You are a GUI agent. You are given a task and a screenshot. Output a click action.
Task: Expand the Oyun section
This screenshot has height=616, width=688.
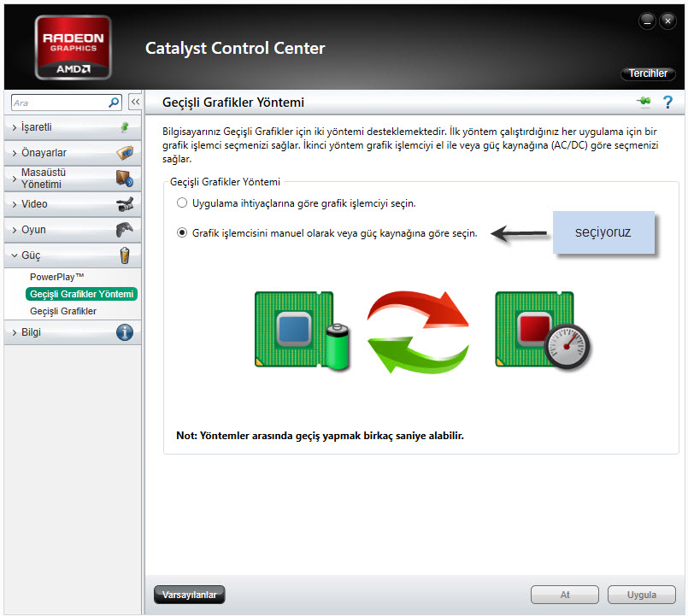[73, 230]
